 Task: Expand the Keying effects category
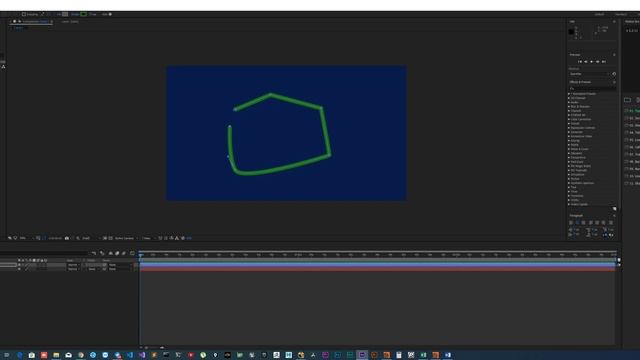pyautogui.click(x=569, y=140)
